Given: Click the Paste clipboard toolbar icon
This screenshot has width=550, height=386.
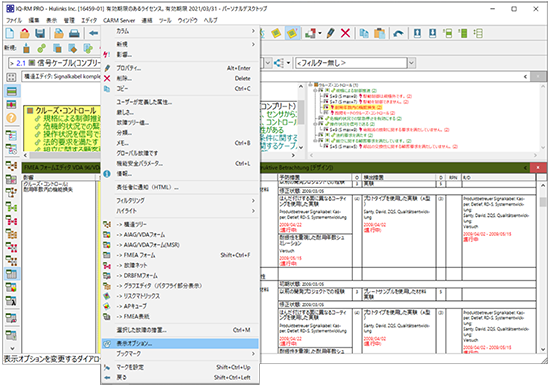Looking at the screenshot, I should pyautogui.click(x=380, y=33).
